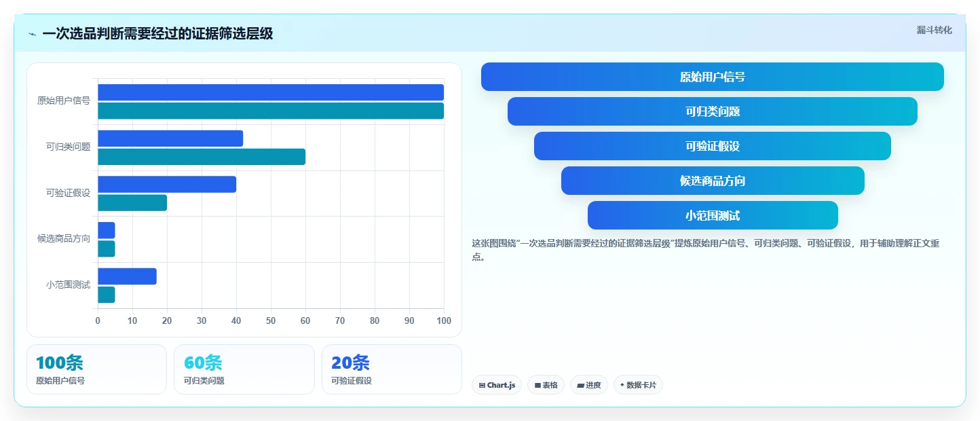Click the blue bar for 可验证假设
Screen dimensions: 980x421
167,184
